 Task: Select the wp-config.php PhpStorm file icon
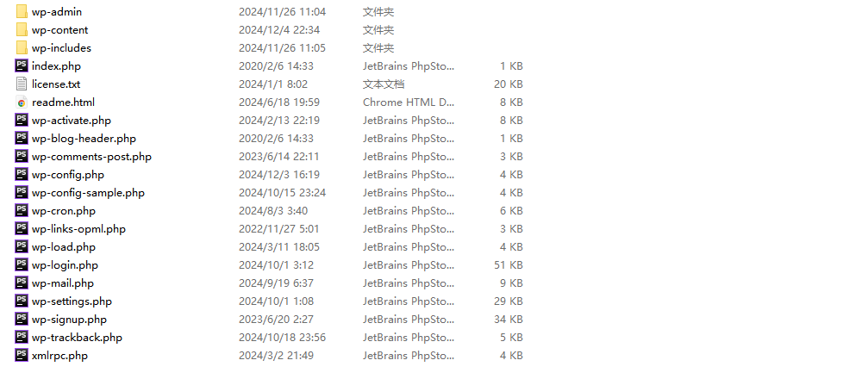[x=22, y=174]
